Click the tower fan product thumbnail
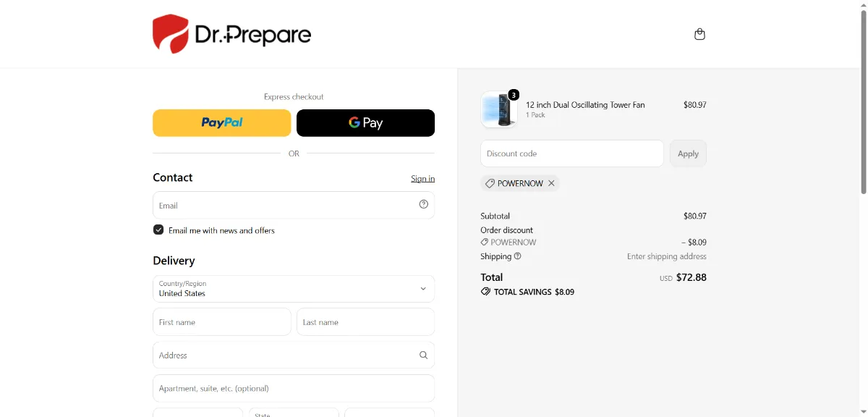The height and width of the screenshot is (417, 868). tap(499, 109)
